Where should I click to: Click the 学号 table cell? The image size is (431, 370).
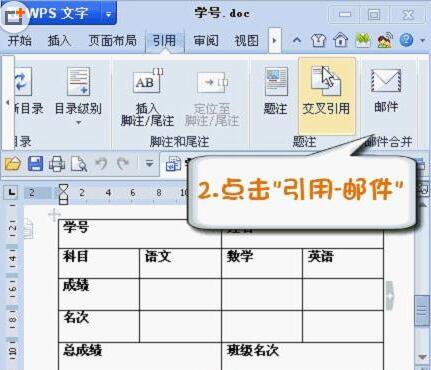pyautogui.click(x=140, y=234)
